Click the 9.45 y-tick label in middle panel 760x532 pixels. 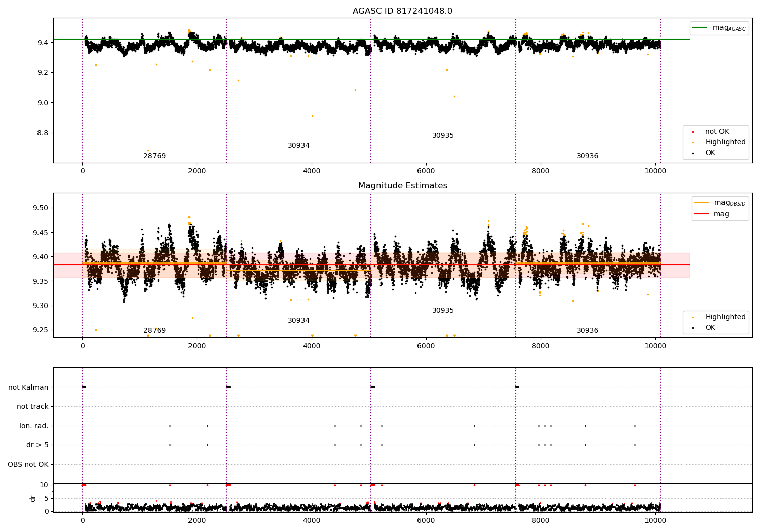[x=41, y=233]
